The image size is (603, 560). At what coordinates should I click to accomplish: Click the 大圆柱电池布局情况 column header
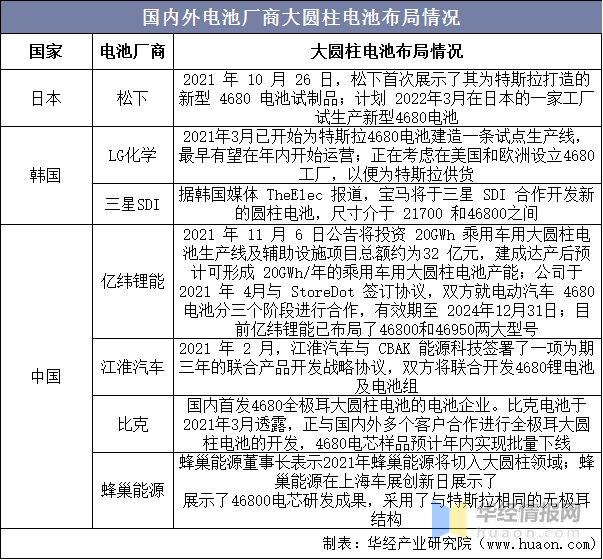386,51
